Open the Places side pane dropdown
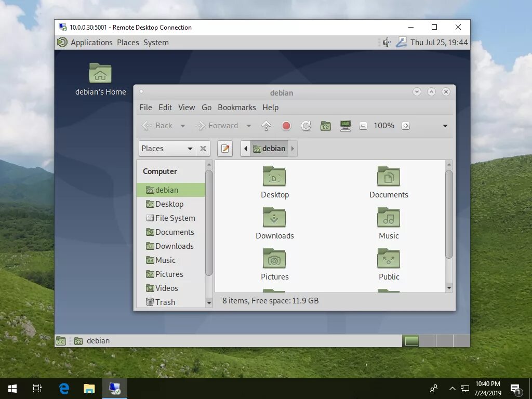 pyautogui.click(x=167, y=149)
